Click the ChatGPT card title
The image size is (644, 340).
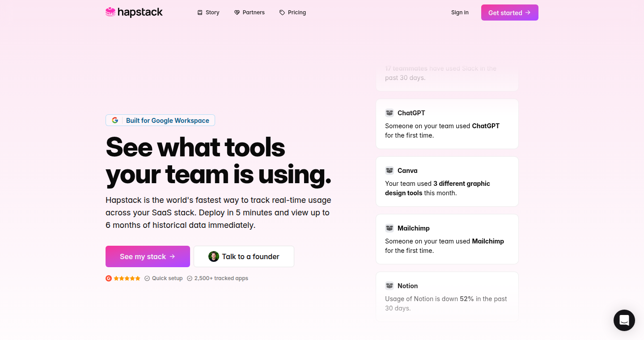pyautogui.click(x=411, y=113)
